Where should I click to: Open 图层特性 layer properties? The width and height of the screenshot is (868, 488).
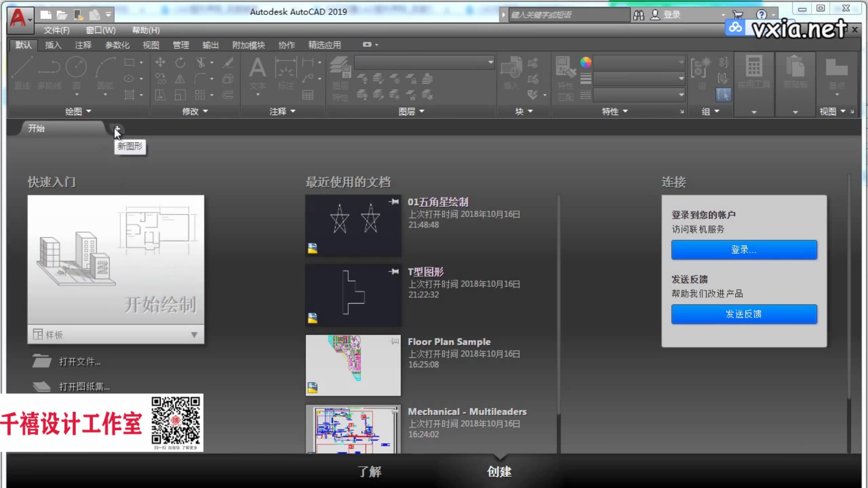pyautogui.click(x=340, y=78)
